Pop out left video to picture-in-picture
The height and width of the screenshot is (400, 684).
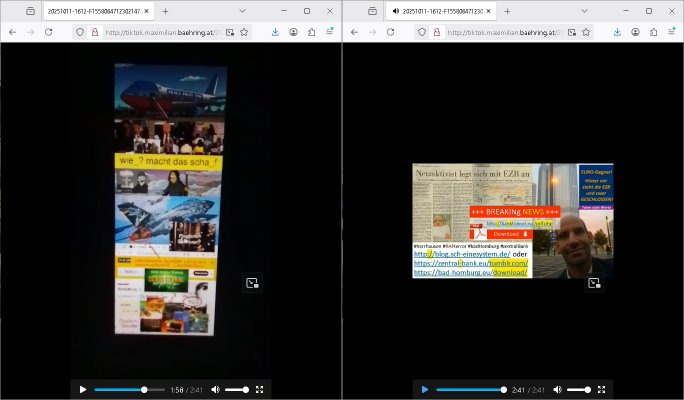point(252,283)
